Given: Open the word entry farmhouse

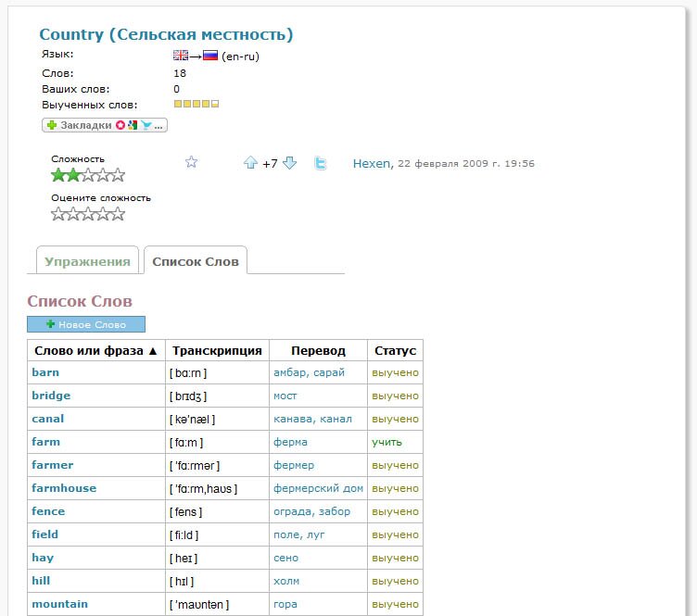Looking at the screenshot, I should [64, 488].
